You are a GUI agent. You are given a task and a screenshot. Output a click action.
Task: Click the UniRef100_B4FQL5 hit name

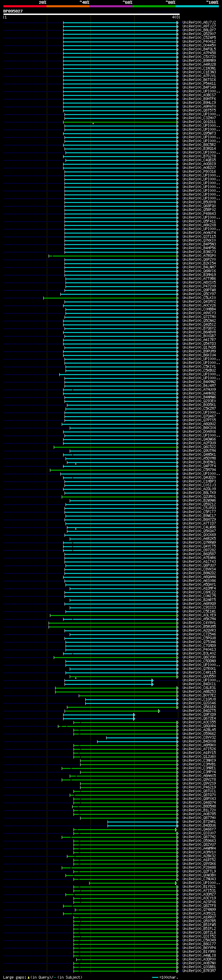[x=199, y=49]
